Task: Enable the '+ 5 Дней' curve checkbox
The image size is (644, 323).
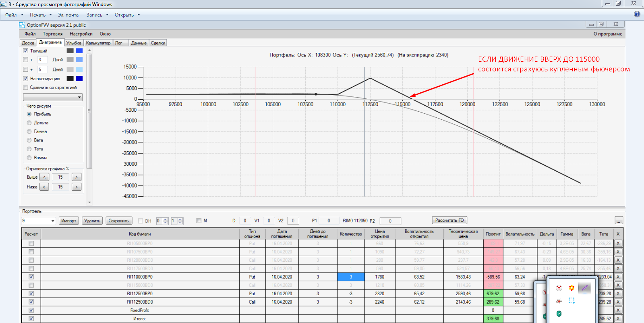Action: click(x=26, y=69)
